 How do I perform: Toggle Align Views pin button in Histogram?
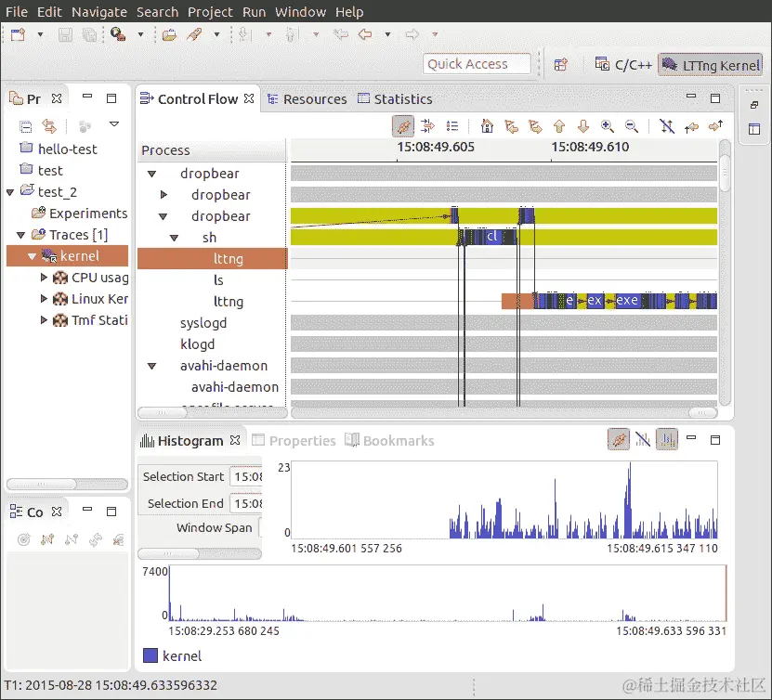pos(619,439)
